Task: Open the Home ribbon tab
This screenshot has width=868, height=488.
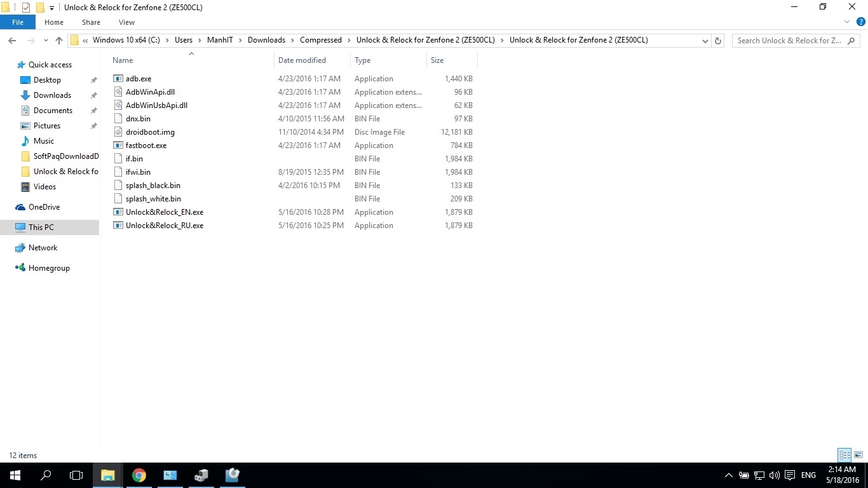Action: [54, 22]
